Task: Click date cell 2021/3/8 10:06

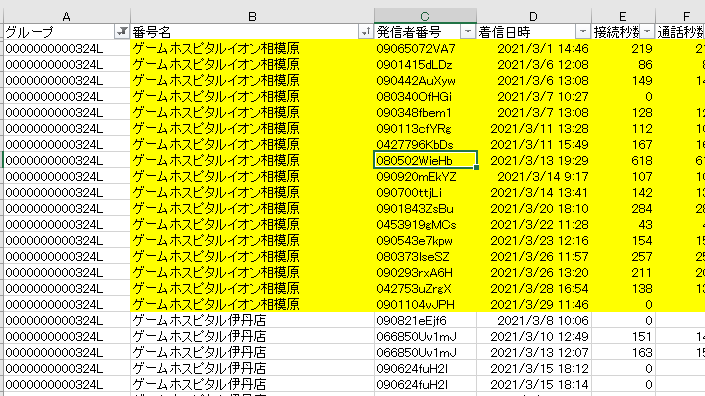Action: pos(534,320)
